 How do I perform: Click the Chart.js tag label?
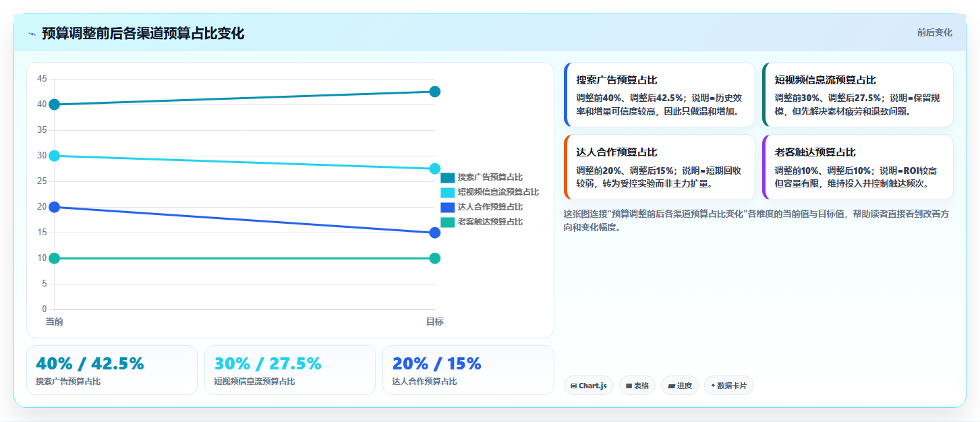tap(593, 386)
